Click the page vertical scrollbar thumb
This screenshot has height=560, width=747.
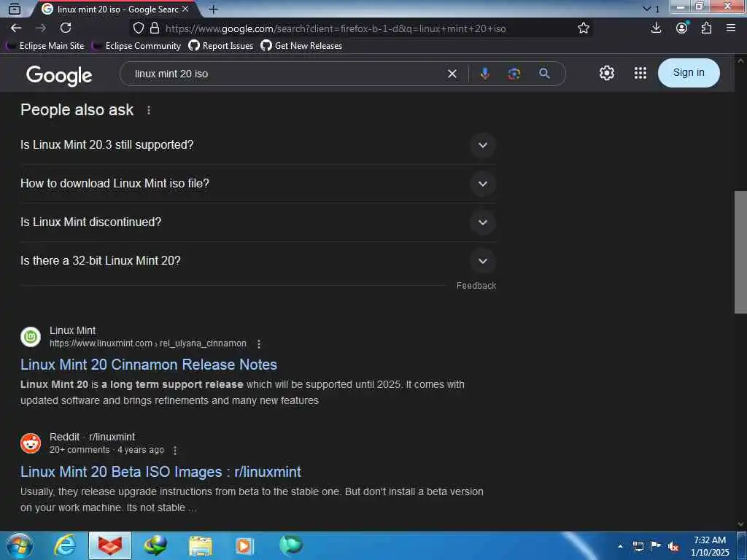[x=740, y=252]
